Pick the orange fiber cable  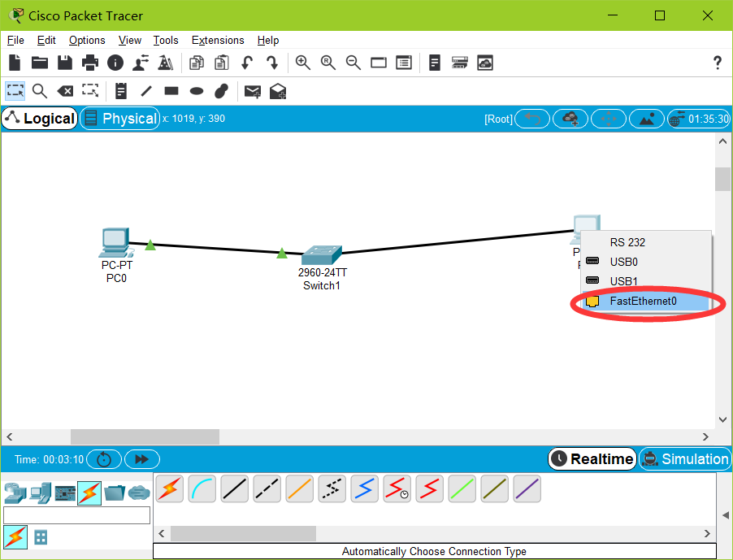pyautogui.click(x=300, y=489)
